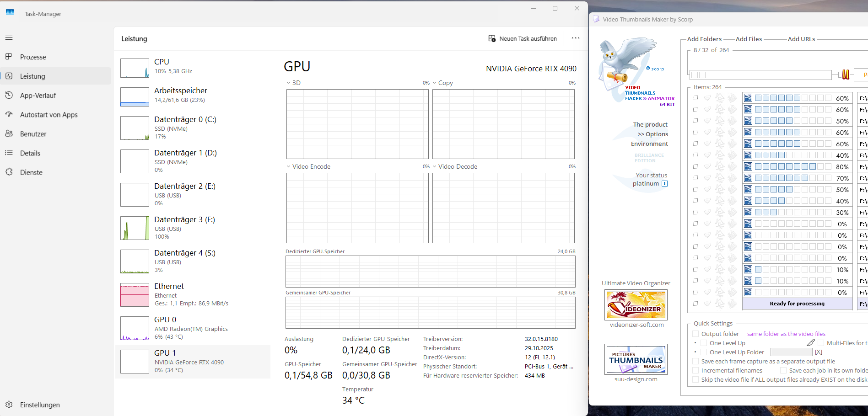
Task: Click the Videonizer promotional banner icon
Action: pos(636,304)
